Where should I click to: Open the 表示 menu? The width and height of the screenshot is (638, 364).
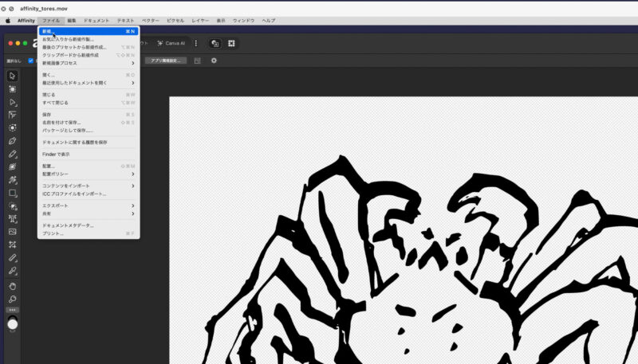221,21
